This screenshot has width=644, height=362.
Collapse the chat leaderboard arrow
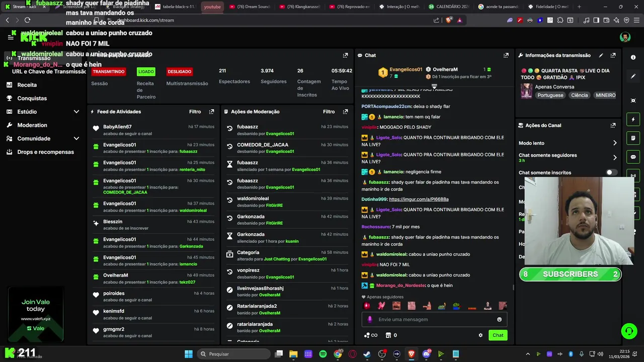(434, 86)
